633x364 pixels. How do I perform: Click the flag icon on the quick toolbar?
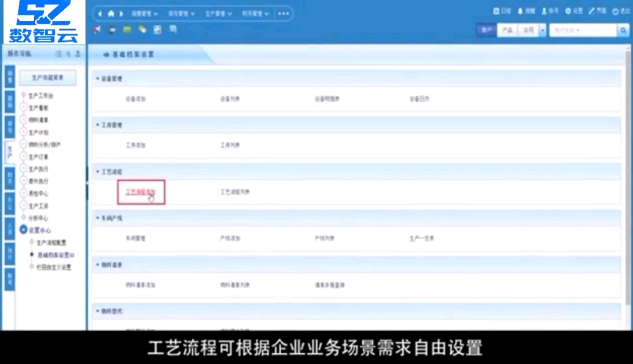(x=96, y=28)
